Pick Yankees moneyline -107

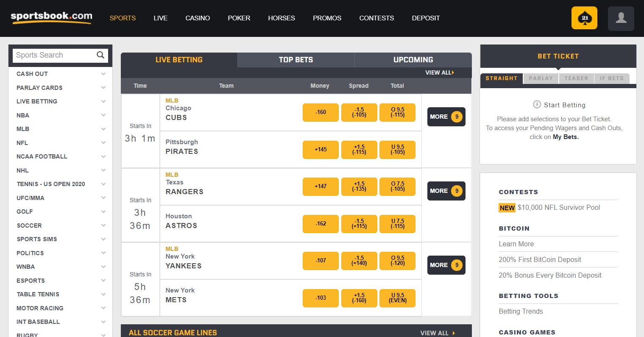pos(321,261)
